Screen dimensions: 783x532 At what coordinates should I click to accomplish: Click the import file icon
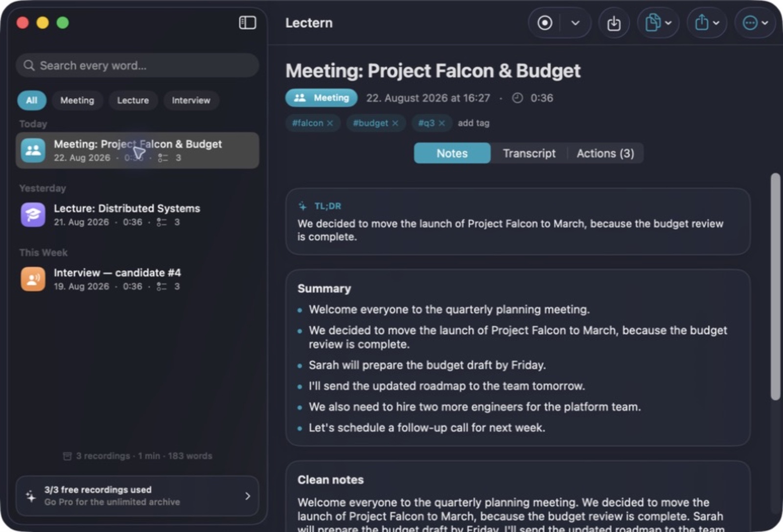coord(614,23)
